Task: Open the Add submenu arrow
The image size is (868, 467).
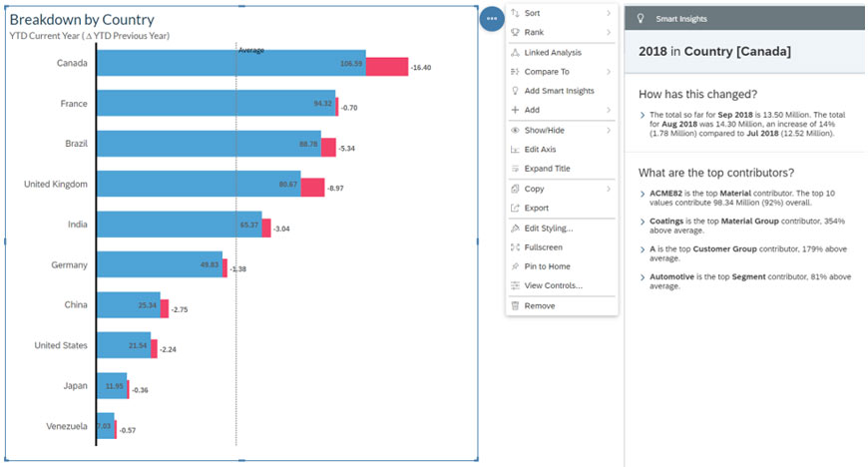Action: pos(609,110)
